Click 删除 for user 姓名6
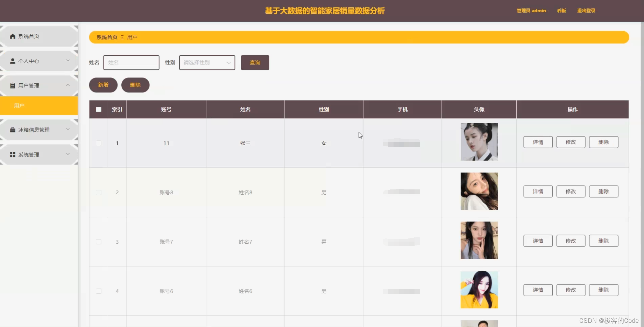The width and height of the screenshot is (644, 327). [x=604, y=290]
